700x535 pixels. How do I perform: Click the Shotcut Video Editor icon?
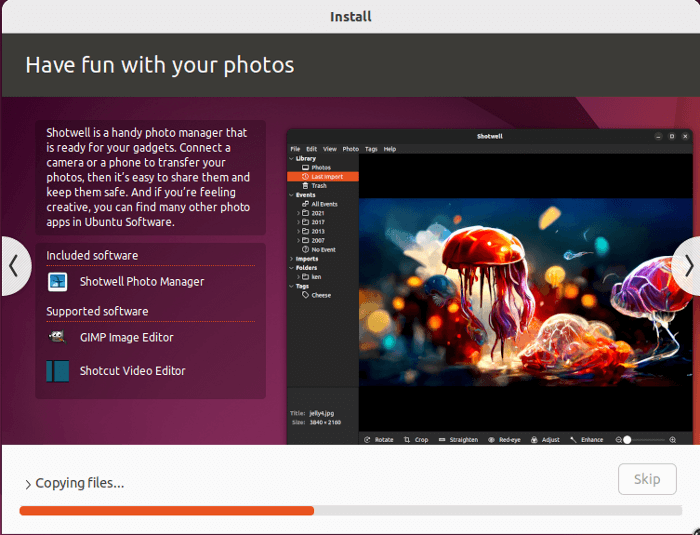tap(58, 371)
